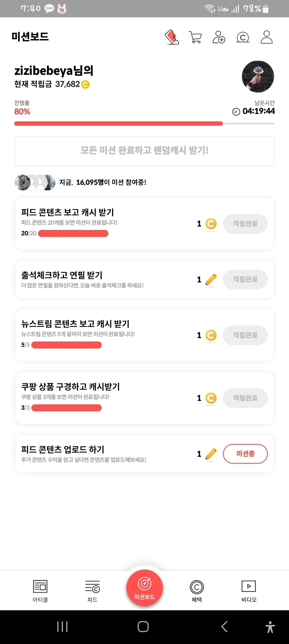
Task: Tap the red sneaker icon in header
Action: [172, 37]
